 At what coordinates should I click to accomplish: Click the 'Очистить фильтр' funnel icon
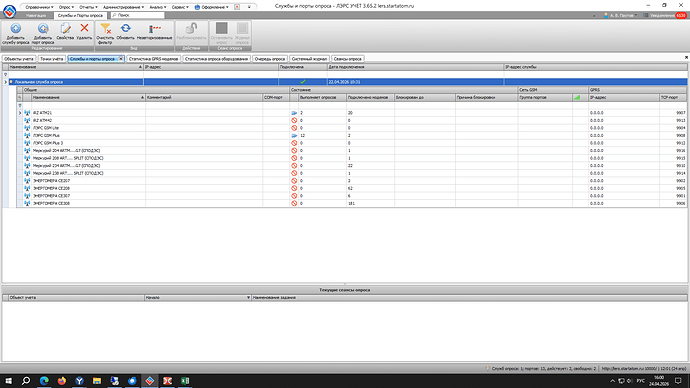tap(105, 29)
